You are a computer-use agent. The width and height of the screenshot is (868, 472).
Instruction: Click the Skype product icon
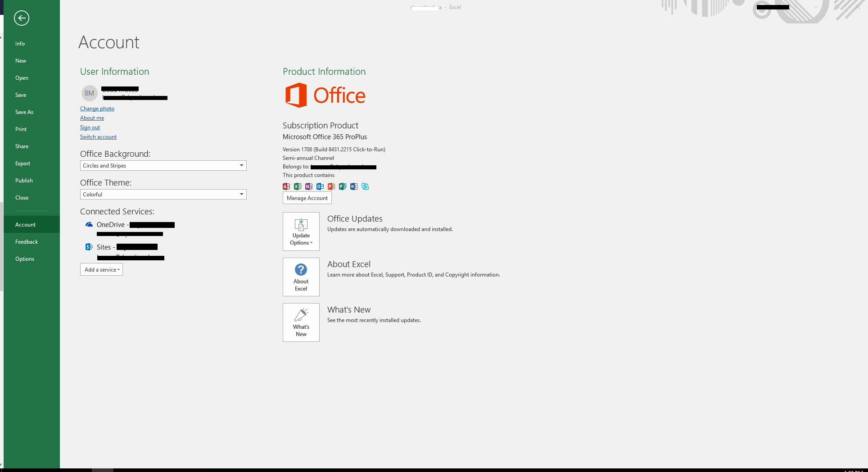[365, 186]
